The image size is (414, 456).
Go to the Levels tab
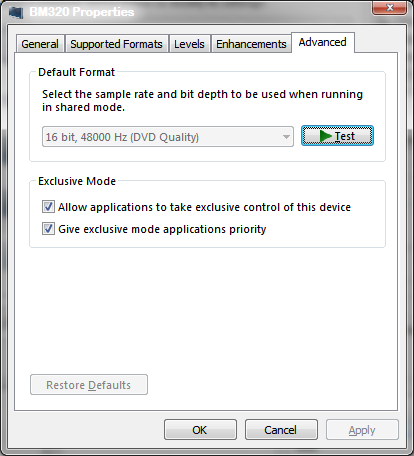point(189,44)
